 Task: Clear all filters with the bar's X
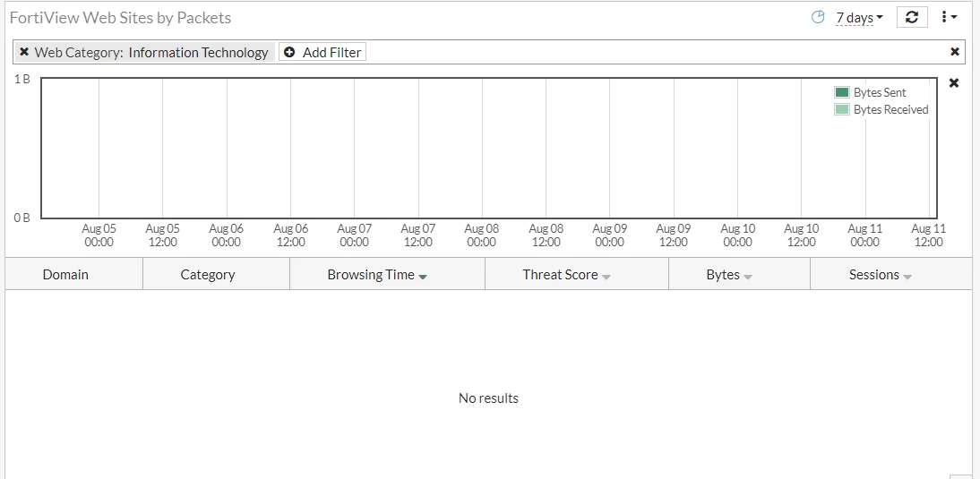(954, 52)
